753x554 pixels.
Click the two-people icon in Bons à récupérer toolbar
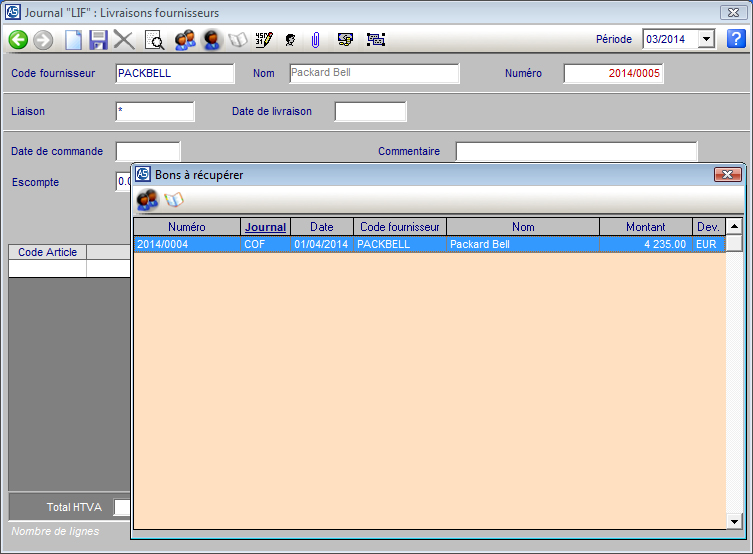(x=147, y=200)
